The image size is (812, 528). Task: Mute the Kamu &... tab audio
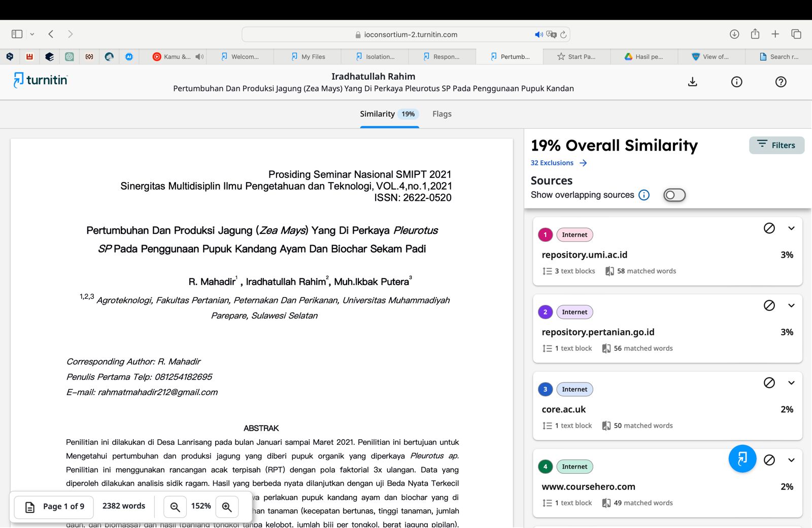tap(199, 57)
